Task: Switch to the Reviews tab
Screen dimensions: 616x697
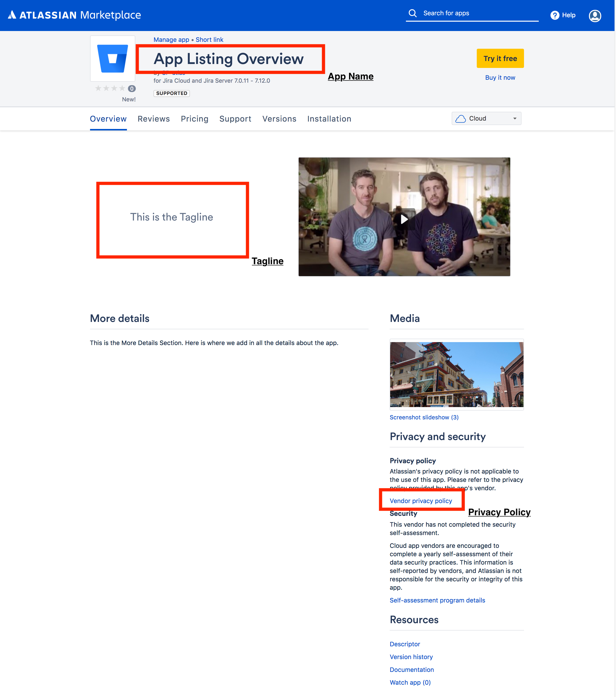Action: coord(154,118)
